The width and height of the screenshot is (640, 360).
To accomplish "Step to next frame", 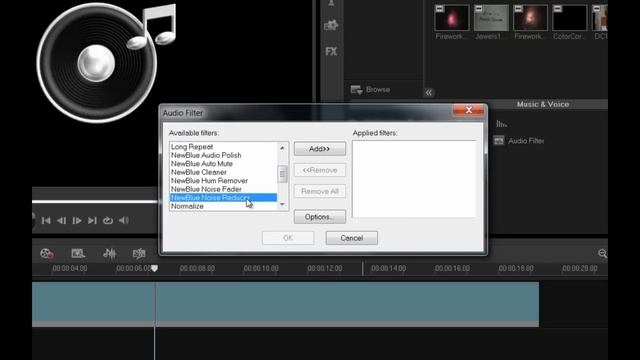I will click(x=77, y=220).
